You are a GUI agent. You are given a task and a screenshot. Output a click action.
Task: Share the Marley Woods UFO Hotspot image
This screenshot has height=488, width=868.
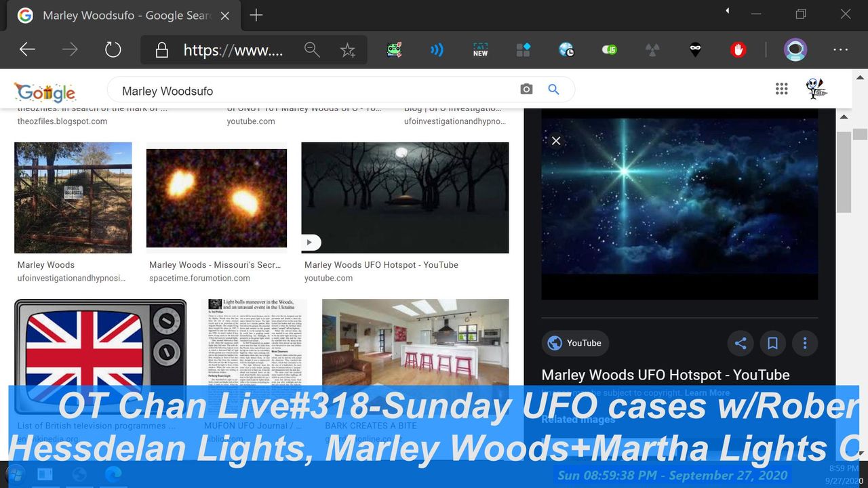click(x=740, y=344)
